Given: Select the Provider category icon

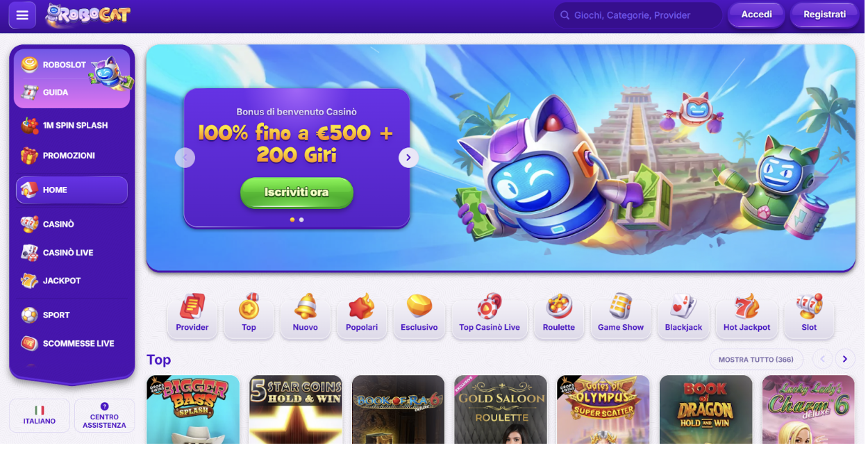Looking at the screenshot, I should (192, 314).
